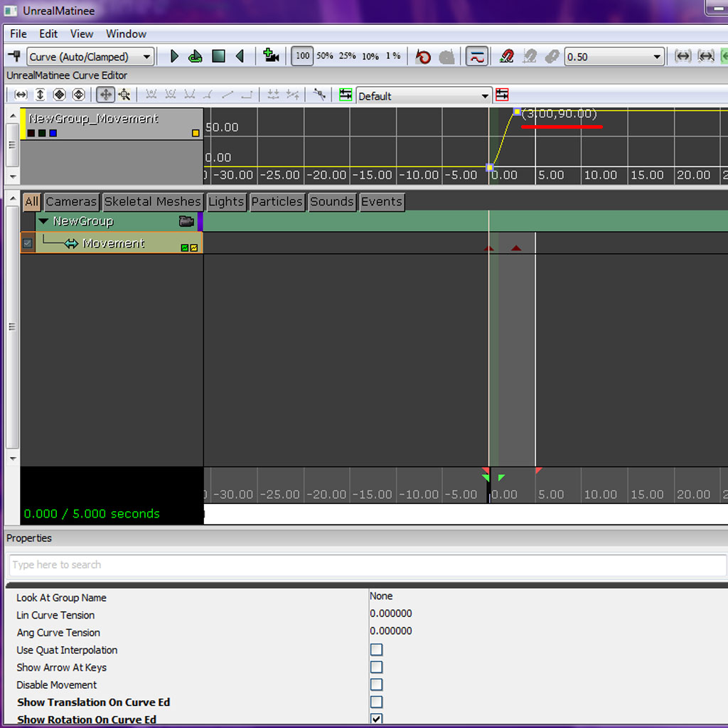Click the red delete curve tab icon
This screenshot has width=728, height=728.
(x=502, y=95)
